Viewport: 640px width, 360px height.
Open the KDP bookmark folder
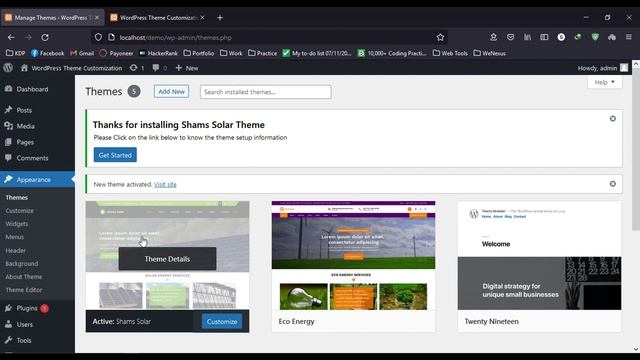pos(15,53)
